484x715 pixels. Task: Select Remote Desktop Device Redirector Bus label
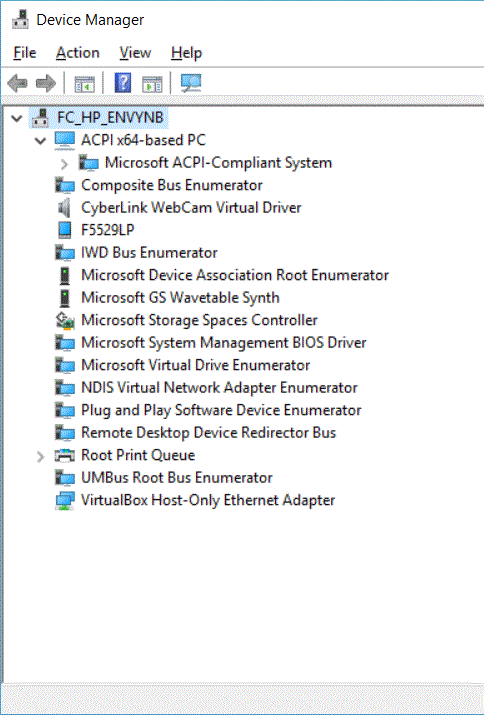coord(208,432)
